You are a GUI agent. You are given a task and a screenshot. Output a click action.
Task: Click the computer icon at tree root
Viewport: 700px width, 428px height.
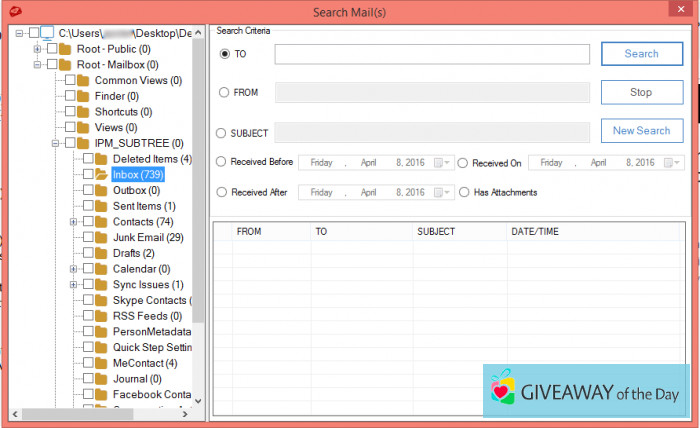point(46,33)
